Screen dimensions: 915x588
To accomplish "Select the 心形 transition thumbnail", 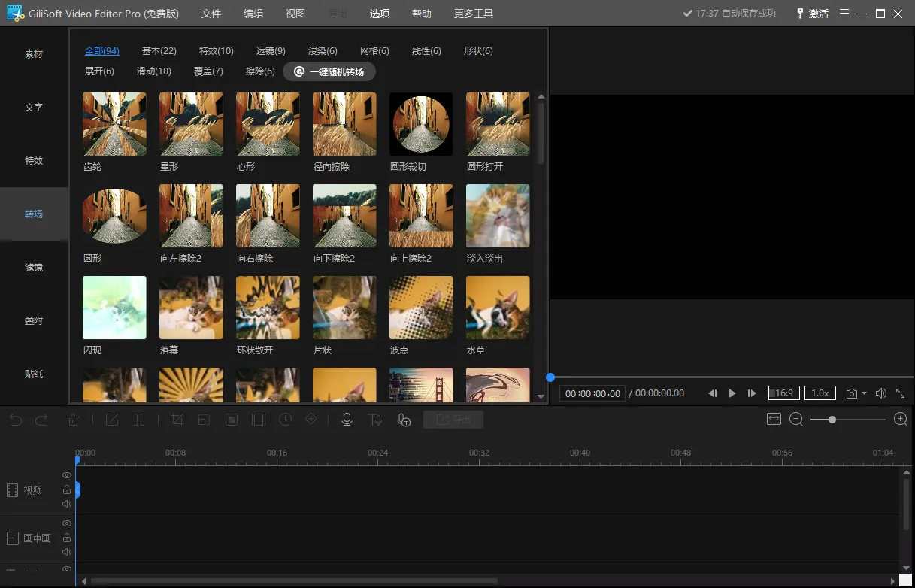I will (x=268, y=124).
